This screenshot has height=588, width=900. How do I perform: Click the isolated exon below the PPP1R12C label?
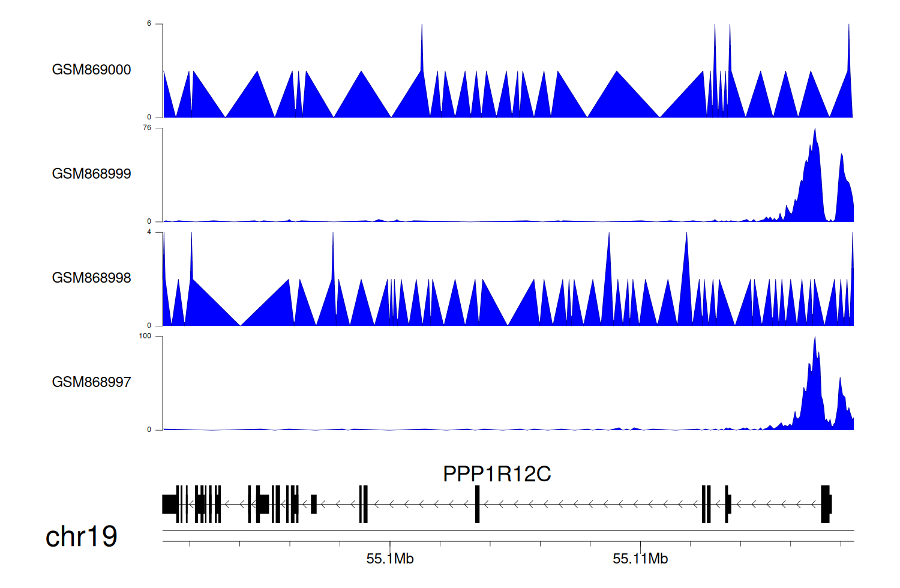(x=477, y=504)
